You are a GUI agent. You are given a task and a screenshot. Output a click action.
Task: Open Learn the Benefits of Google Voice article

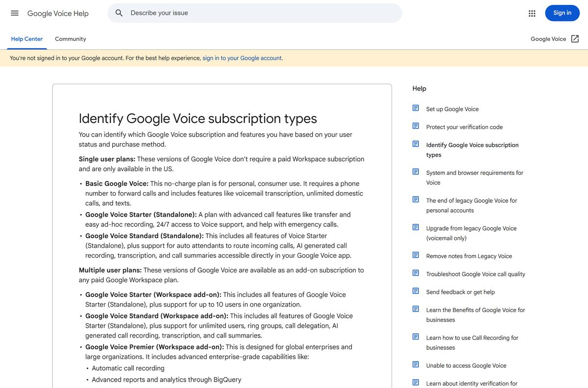pos(475,315)
